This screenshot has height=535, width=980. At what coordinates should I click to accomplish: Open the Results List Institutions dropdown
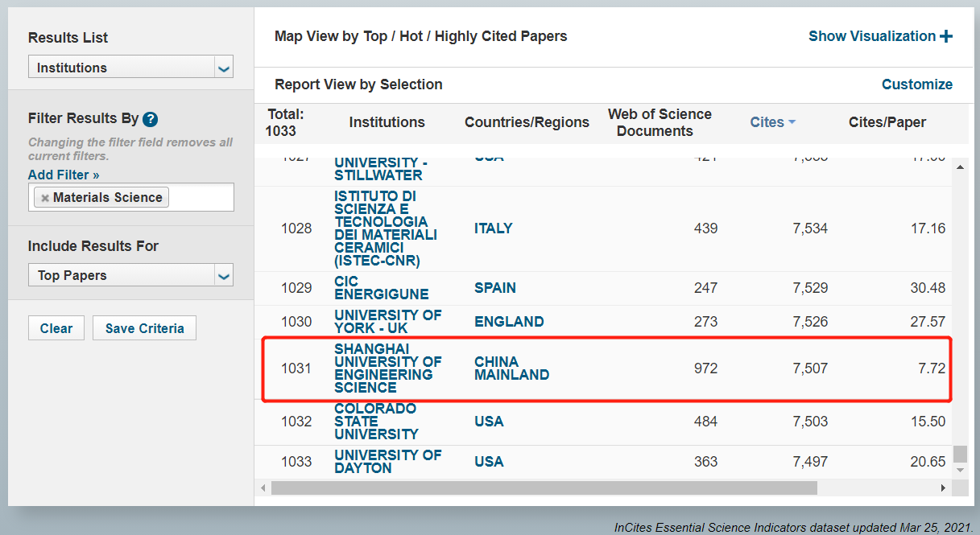click(130, 68)
